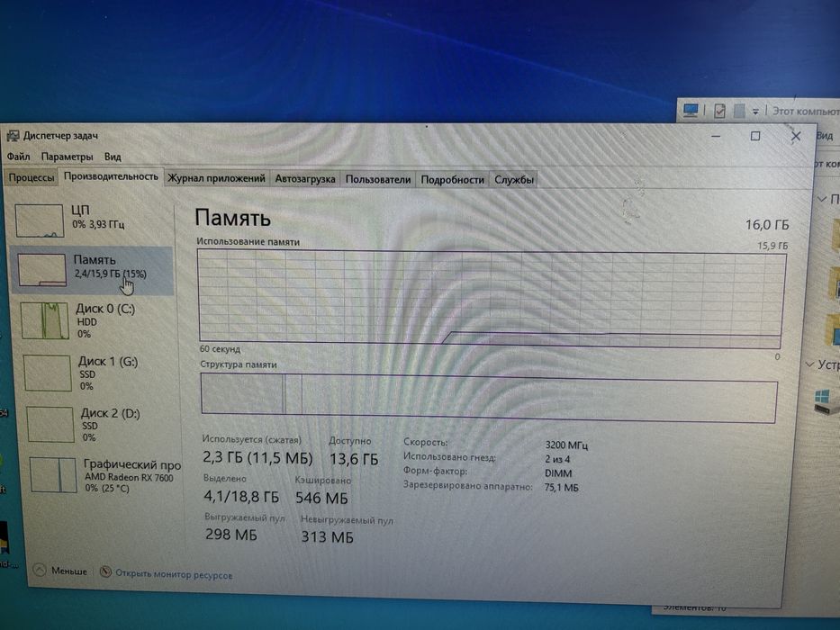Click the Меньше button label

click(x=69, y=571)
